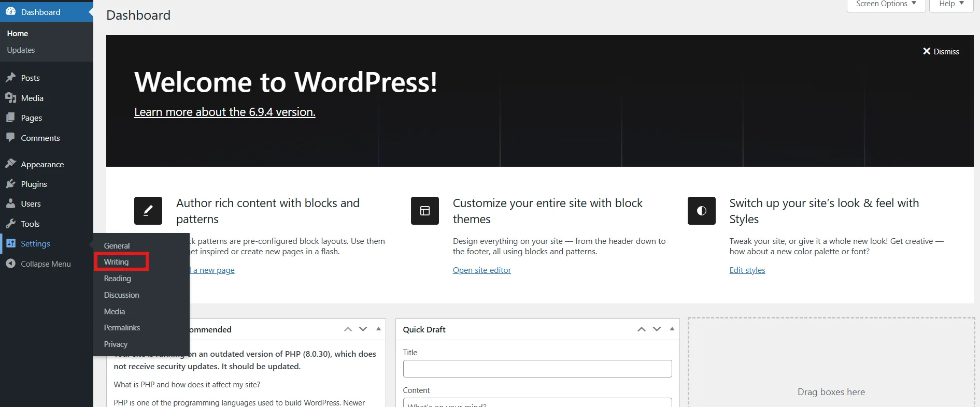Follow the 'a new page' link
The height and width of the screenshot is (407, 980).
coord(214,270)
